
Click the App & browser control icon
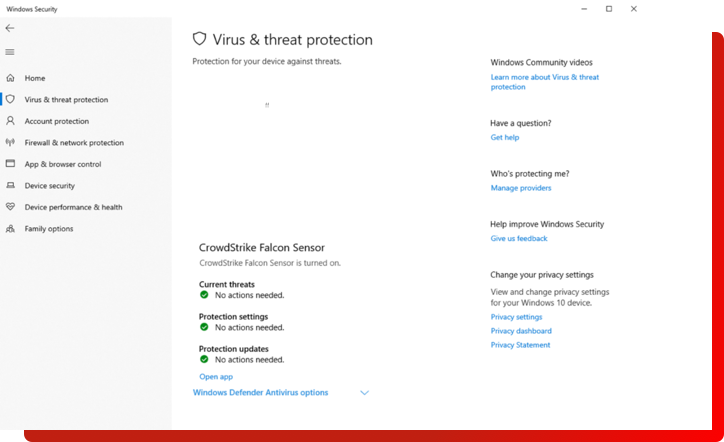point(10,164)
